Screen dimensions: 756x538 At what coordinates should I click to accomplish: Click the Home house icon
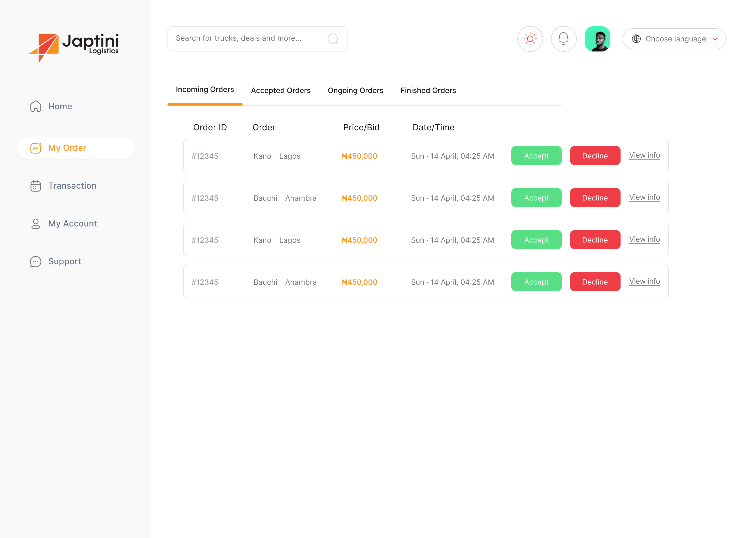(36, 106)
